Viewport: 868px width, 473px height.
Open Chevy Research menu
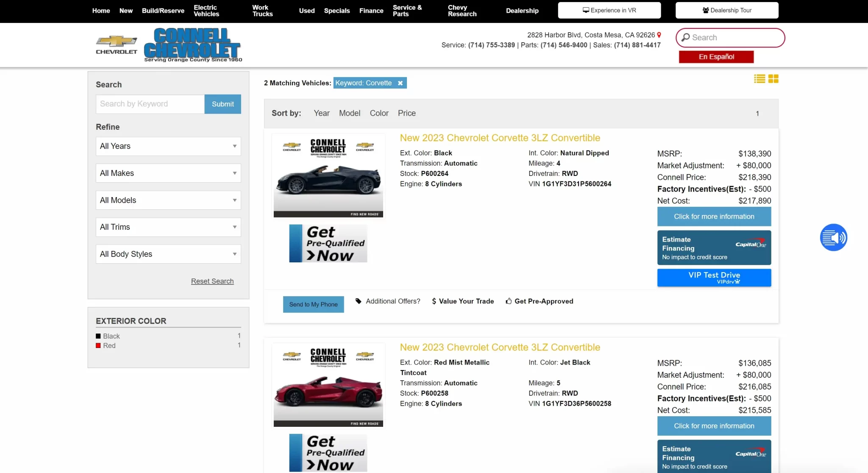pyautogui.click(x=462, y=11)
